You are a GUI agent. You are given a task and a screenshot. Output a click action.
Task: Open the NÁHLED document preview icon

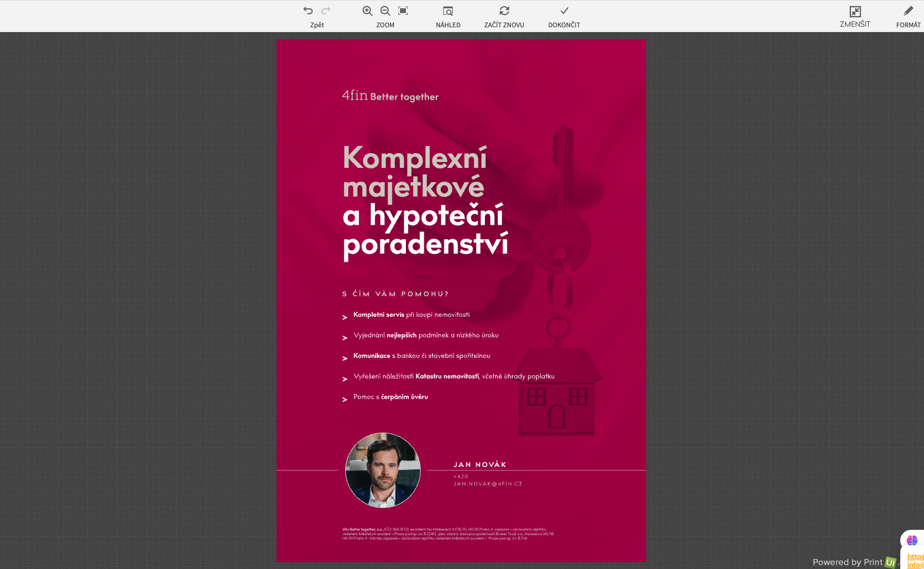click(x=448, y=11)
